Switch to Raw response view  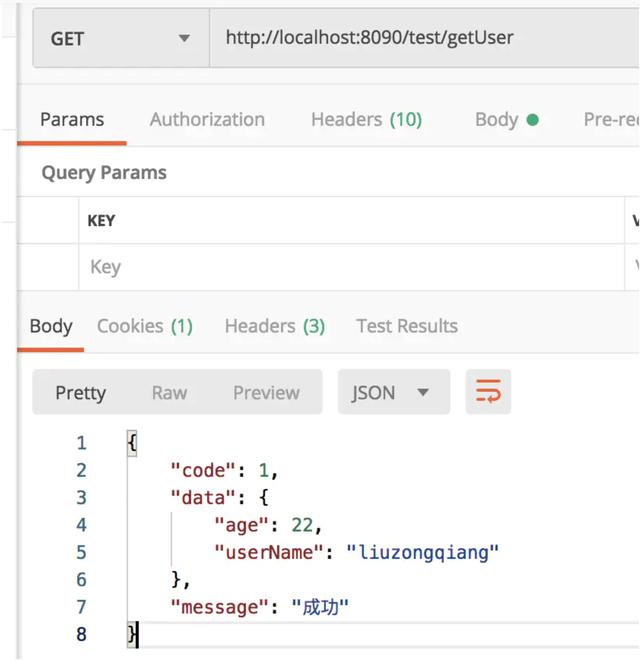pyautogui.click(x=169, y=393)
